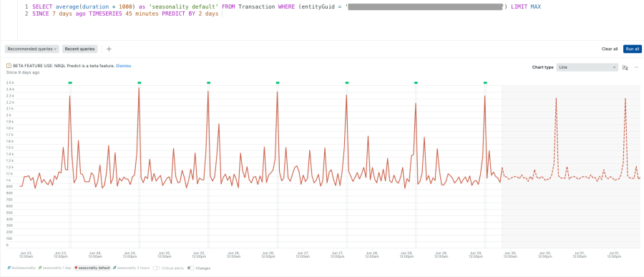Click the leftmost green change marker
This screenshot has height=277, width=644.
(70, 83)
